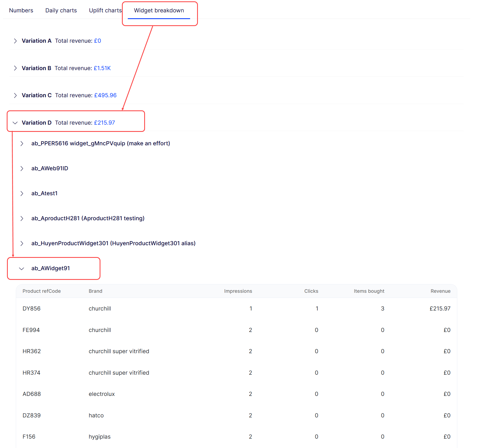
Task: Expand Variation C section arrow
Action: (x=15, y=95)
